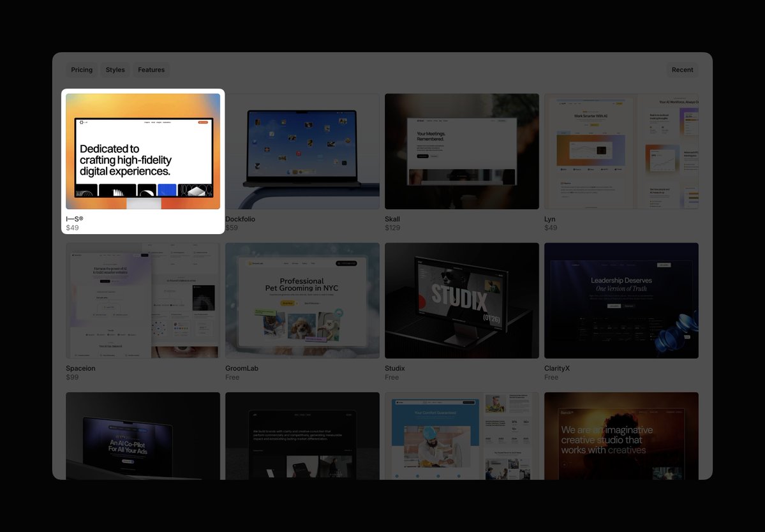
Task: Open the Studix template thumbnail
Action: [461, 300]
